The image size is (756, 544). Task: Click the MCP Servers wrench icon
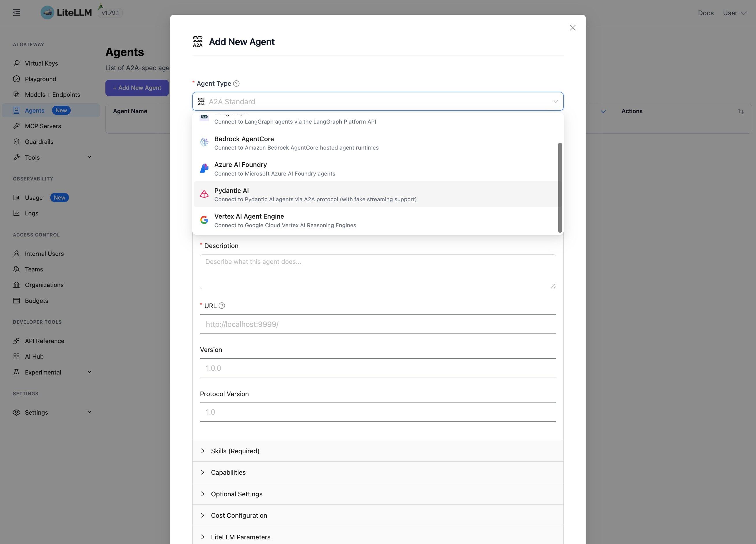point(16,126)
